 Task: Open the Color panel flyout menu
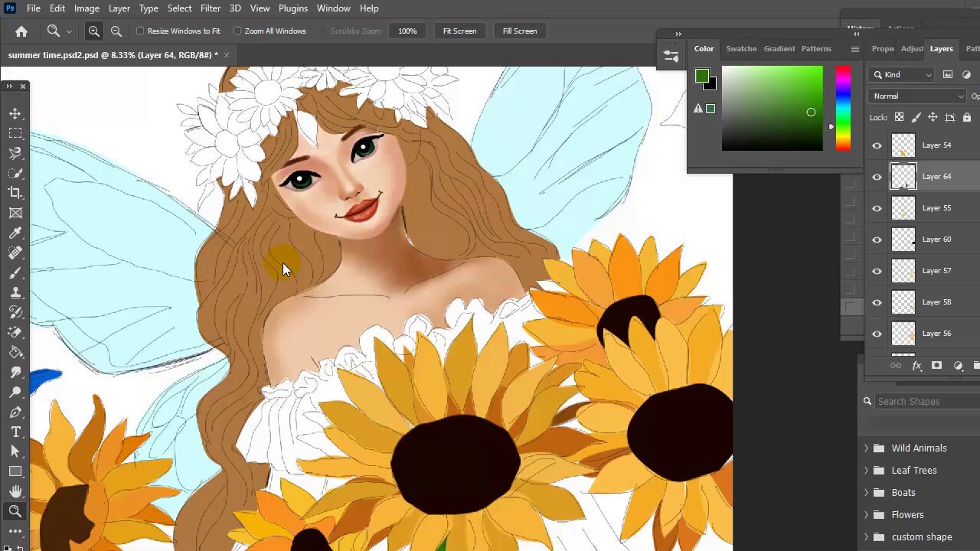tap(855, 49)
